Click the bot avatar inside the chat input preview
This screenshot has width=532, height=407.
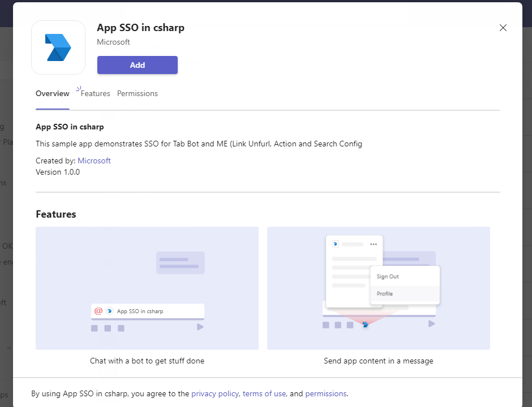109,311
